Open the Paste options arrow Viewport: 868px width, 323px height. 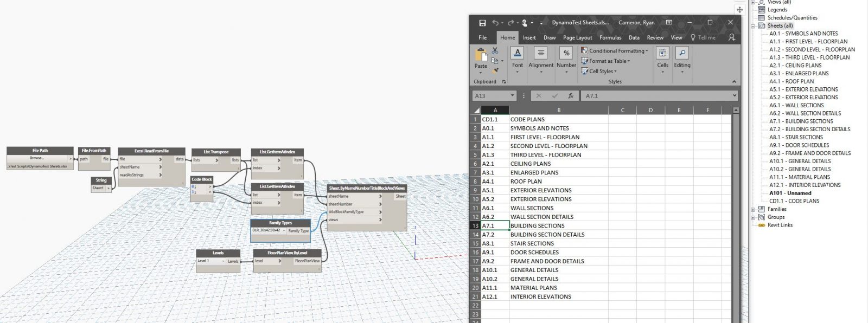point(481,72)
